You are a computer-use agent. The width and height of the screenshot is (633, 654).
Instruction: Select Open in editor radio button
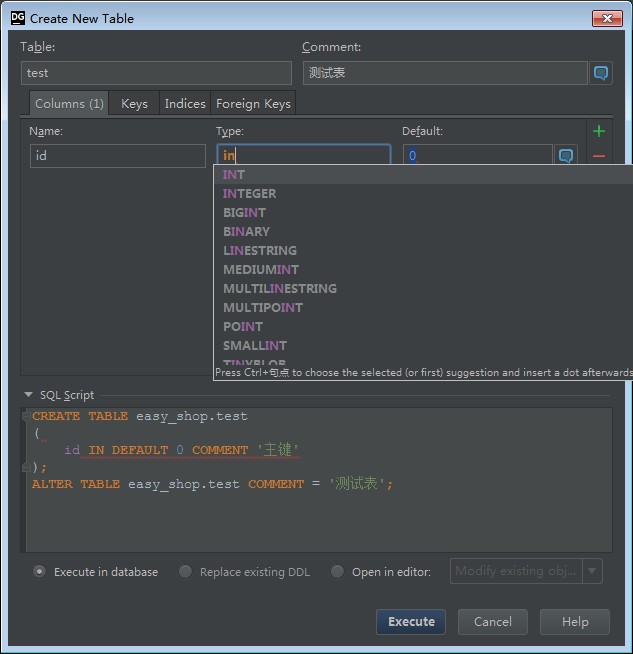(x=337, y=571)
